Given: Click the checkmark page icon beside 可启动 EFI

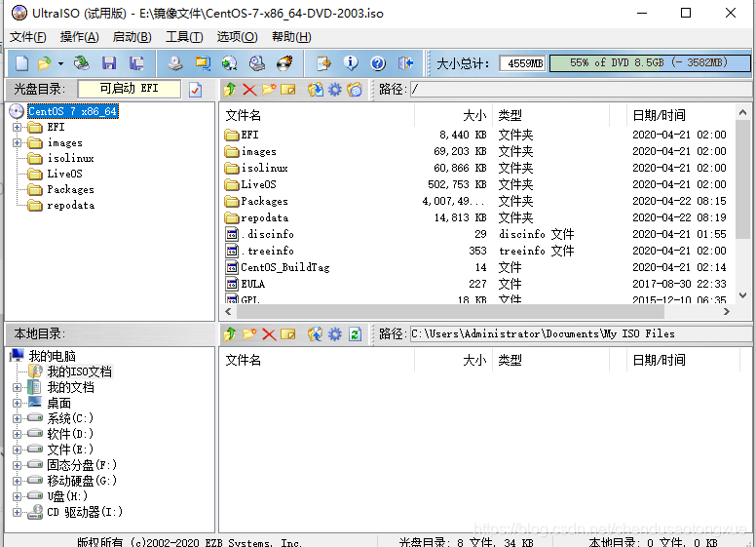Looking at the screenshot, I should coord(195,90).
